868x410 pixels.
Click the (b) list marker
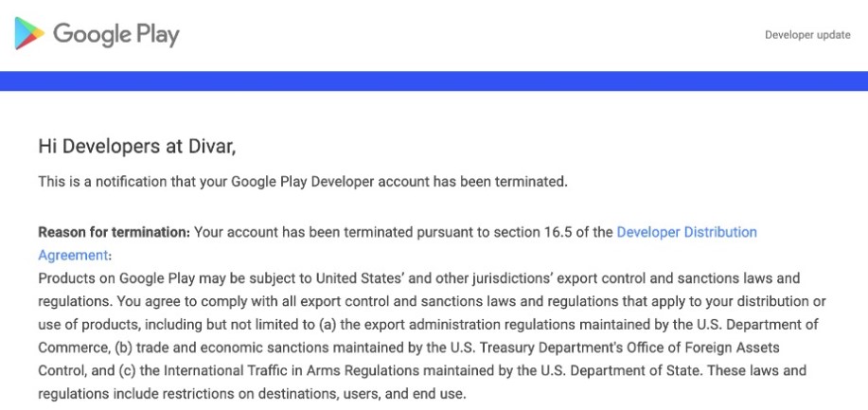[123, 348]
